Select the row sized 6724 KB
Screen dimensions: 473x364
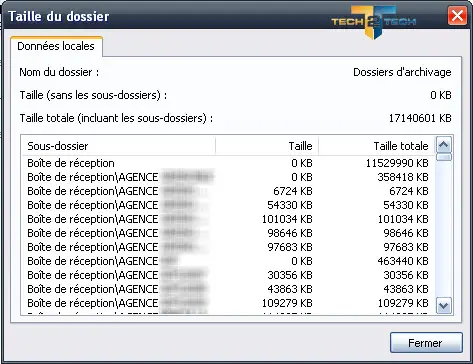point(228,191)
